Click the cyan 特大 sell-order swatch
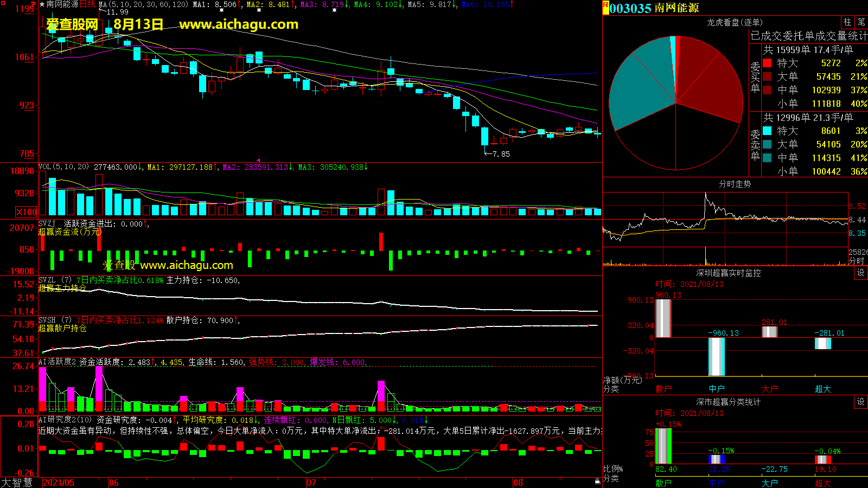This screenshot has height=488, width=868. pos(767,131)
